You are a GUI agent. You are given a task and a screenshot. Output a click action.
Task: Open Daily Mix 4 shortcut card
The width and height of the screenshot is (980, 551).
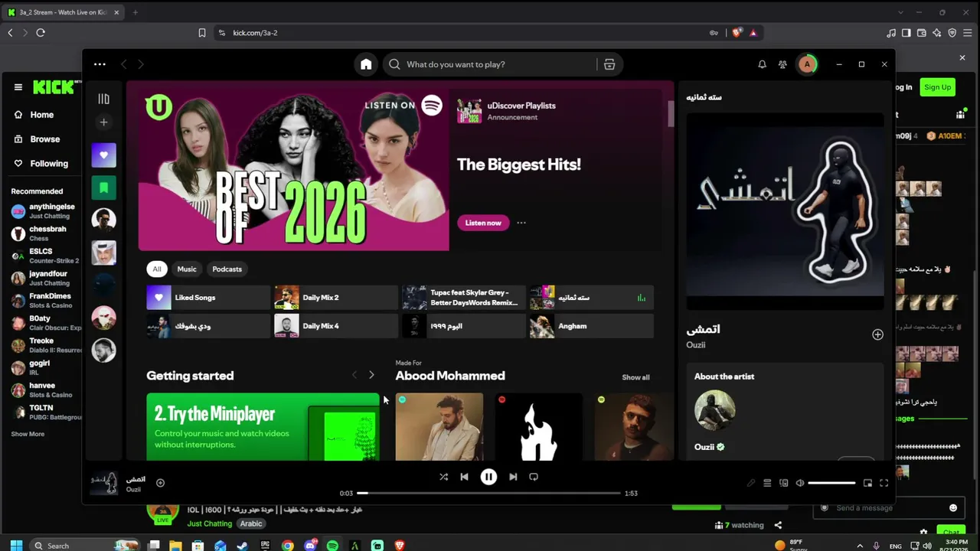tap(336, 326)
